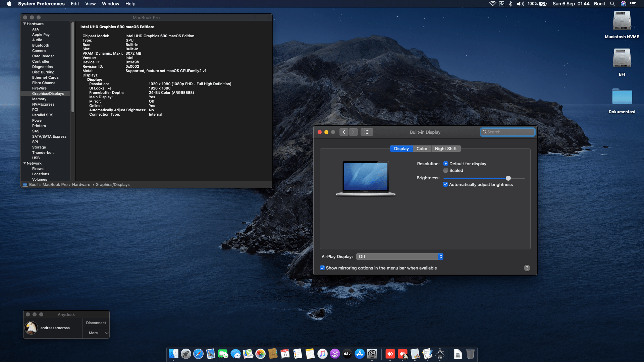
Task: Open Calendar from the dock
Action: [285, 354]
